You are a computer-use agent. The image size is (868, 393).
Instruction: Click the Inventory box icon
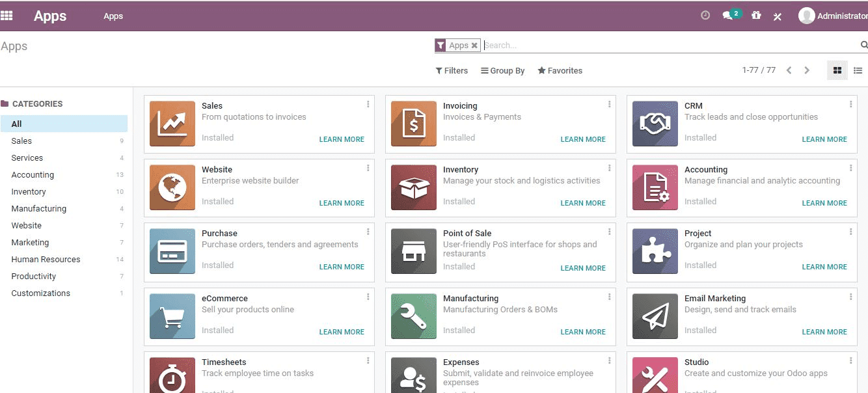pyautogui.click(x=414, y=187)
